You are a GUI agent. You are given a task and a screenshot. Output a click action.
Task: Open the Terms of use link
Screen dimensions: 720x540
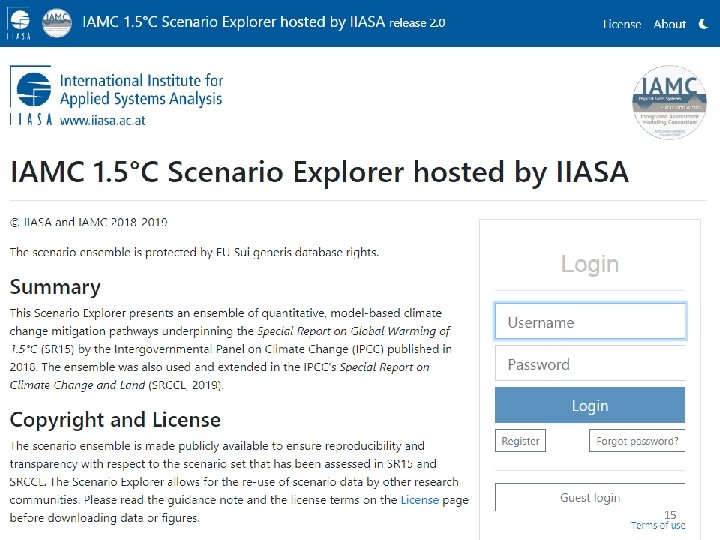point(658,525)
